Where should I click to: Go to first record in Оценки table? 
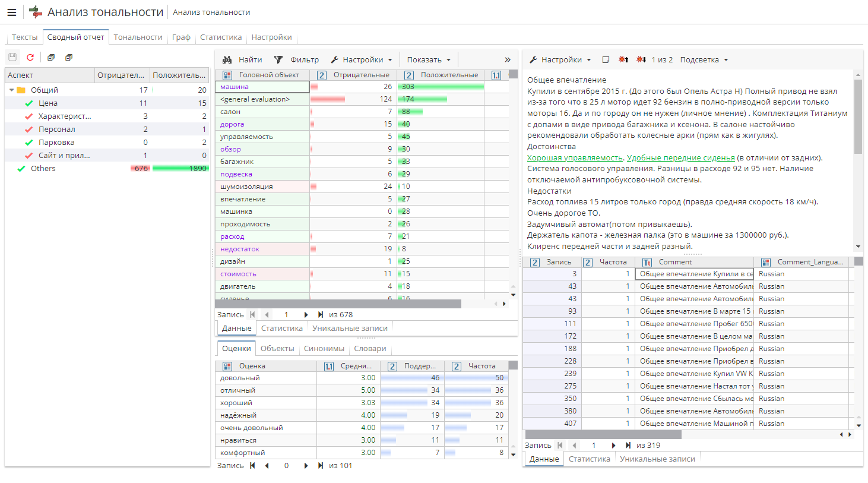(x=252, y=466)
